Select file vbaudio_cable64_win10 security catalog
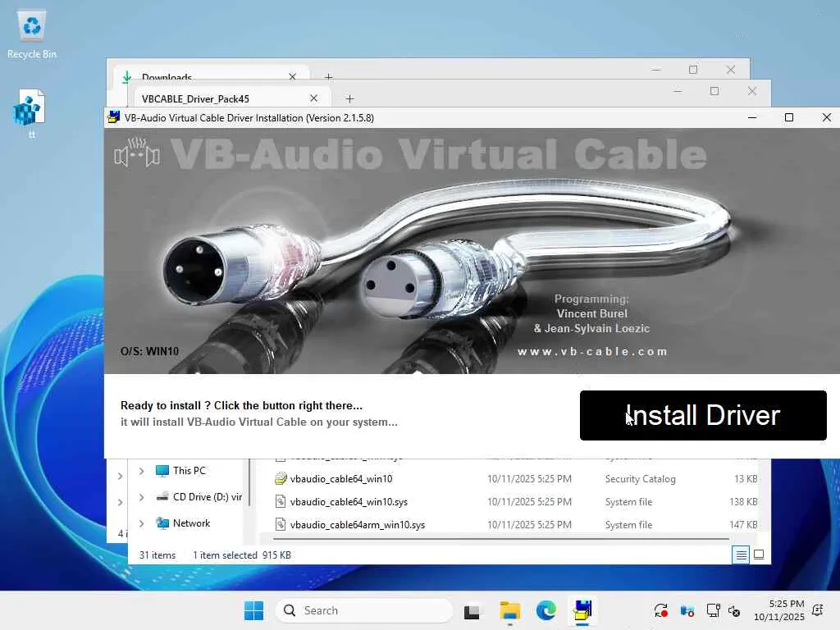Viewport: 840px width, 630px height. (340, 479)
